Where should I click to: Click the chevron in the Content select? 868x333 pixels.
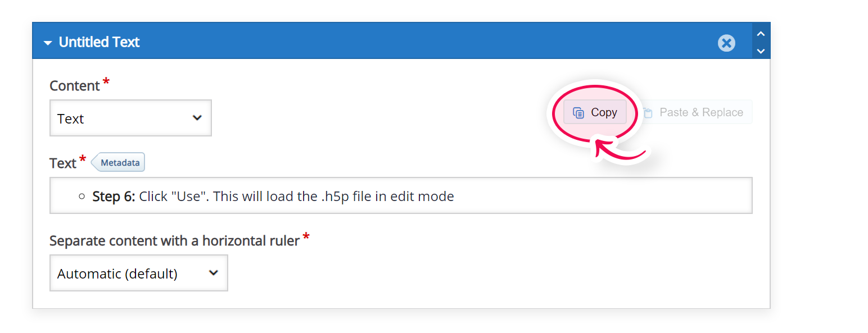(x=197, y=118)
